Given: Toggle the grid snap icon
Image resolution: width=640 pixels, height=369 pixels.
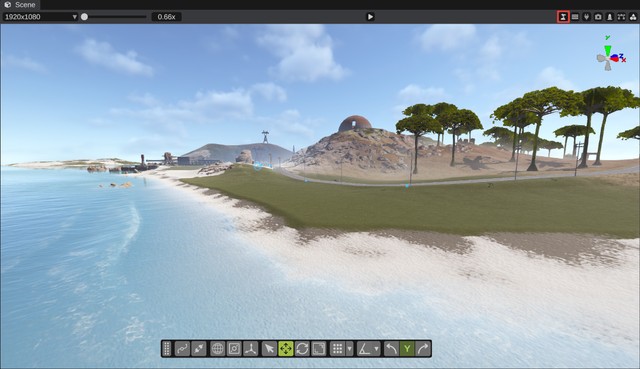Looking at the screenshot, I should click(x=338, y=349).
